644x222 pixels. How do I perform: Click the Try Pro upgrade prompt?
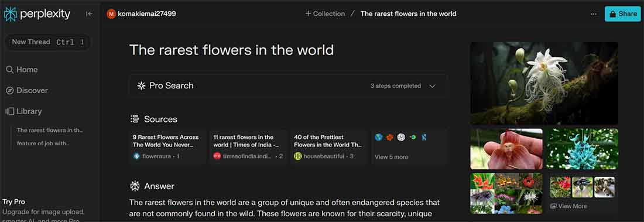coord(43,210)
